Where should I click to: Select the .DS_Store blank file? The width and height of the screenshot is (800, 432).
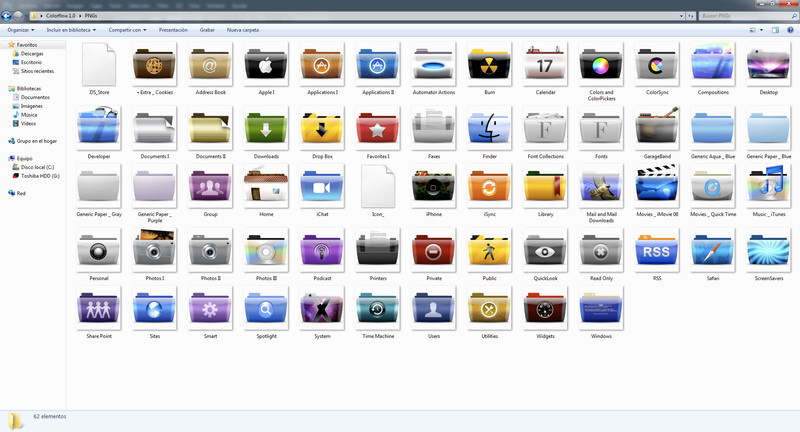click(x=98, y=64)
